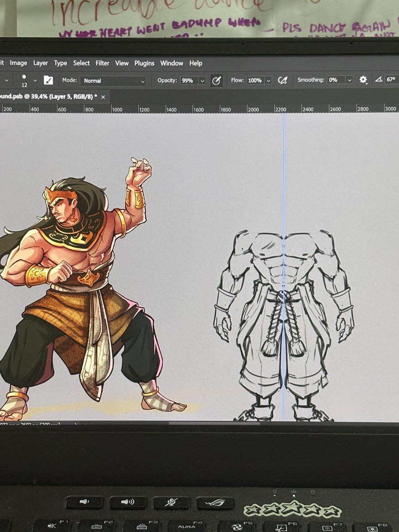Click the Flow 100% value field
399x532 pixels.
pos(255,81)
